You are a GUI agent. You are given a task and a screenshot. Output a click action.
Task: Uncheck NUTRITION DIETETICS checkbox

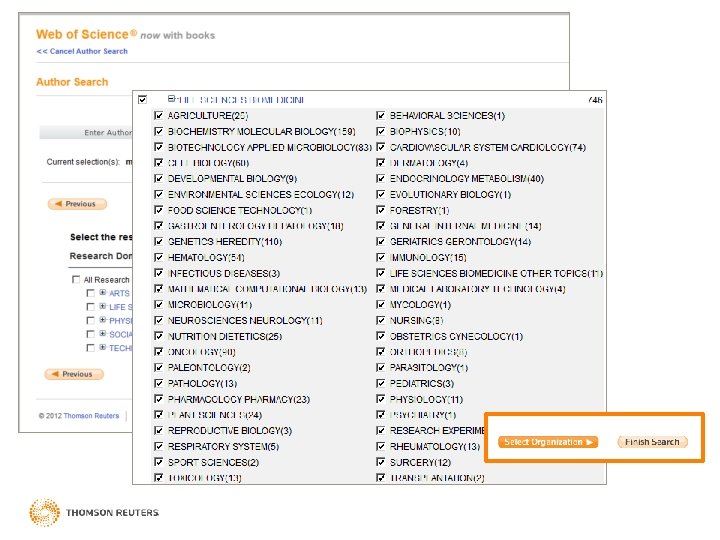(158, 336)
